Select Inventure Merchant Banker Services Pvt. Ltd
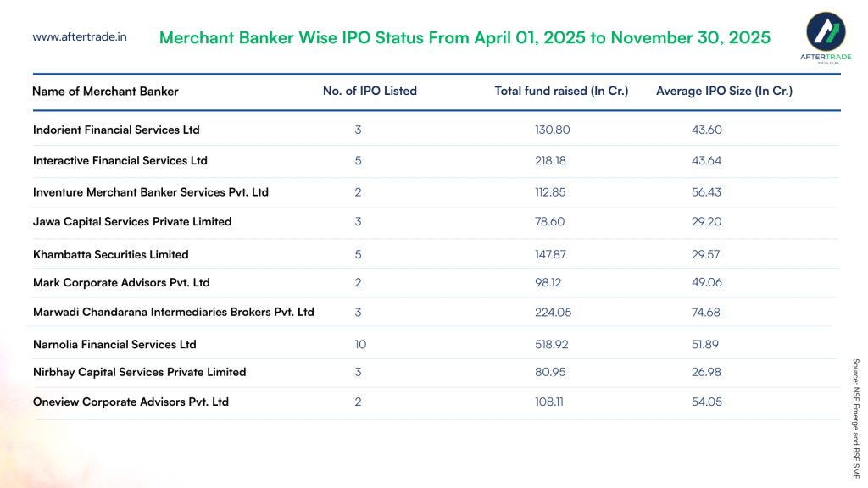Screen dimensions: 868x488 150,192
